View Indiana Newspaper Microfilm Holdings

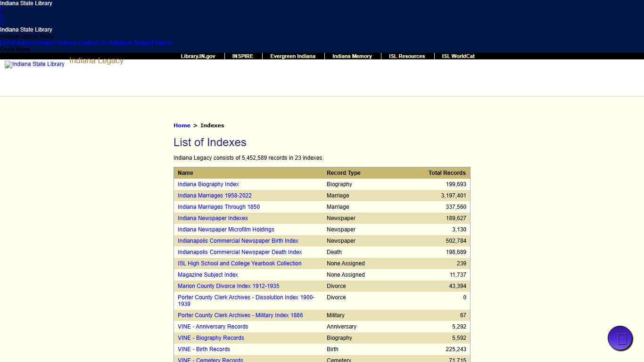[x=226, y=230]
